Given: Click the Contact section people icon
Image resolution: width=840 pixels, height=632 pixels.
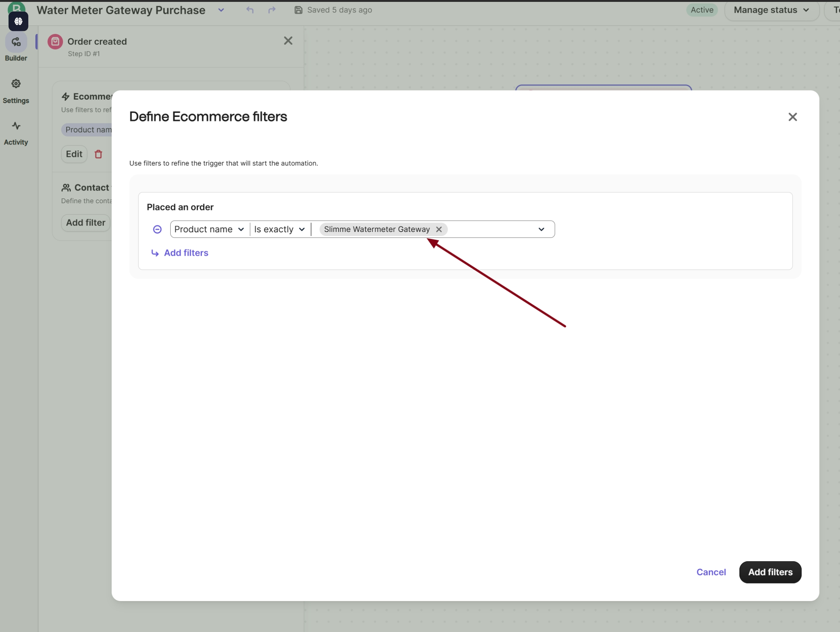Looking at the screenshot, I should click(66, 188).
